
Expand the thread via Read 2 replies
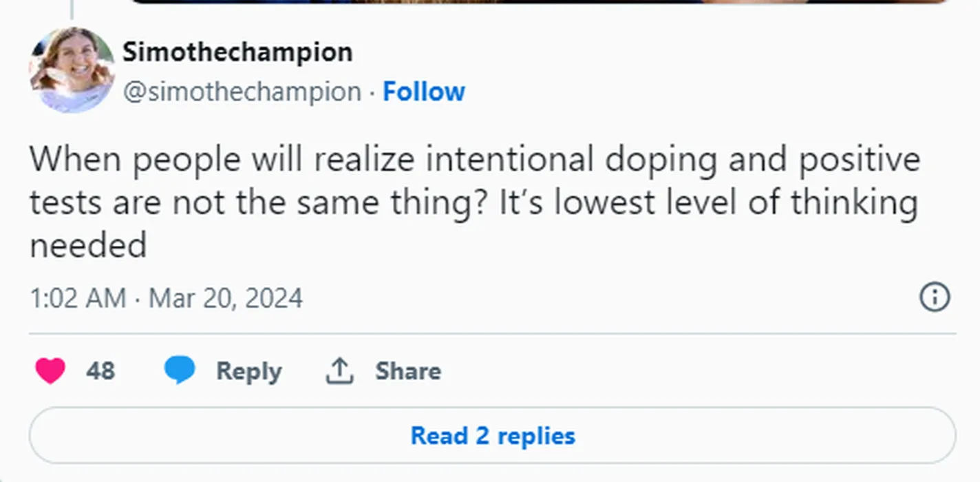coord(492,436)
